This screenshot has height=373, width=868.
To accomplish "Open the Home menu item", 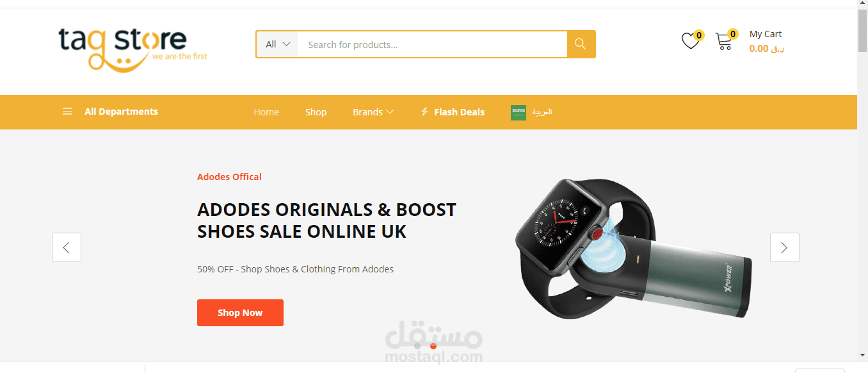I will click(266, 112).
